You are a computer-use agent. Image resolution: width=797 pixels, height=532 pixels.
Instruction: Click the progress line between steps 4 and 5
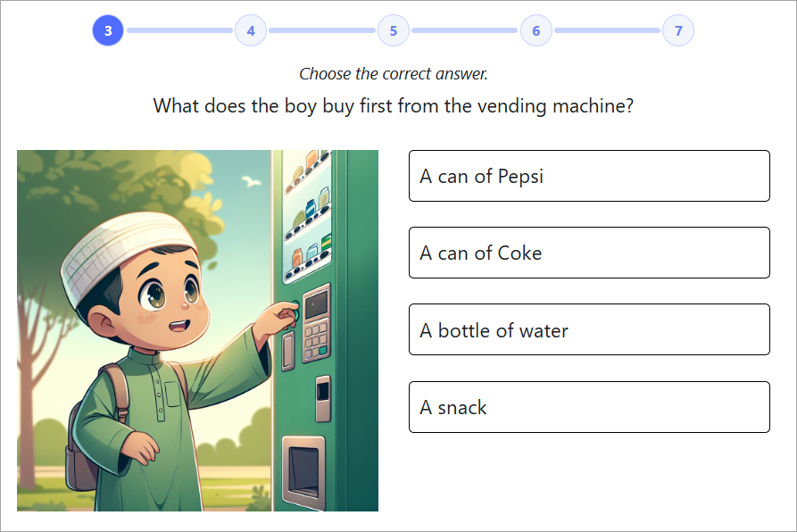(322, 30)
